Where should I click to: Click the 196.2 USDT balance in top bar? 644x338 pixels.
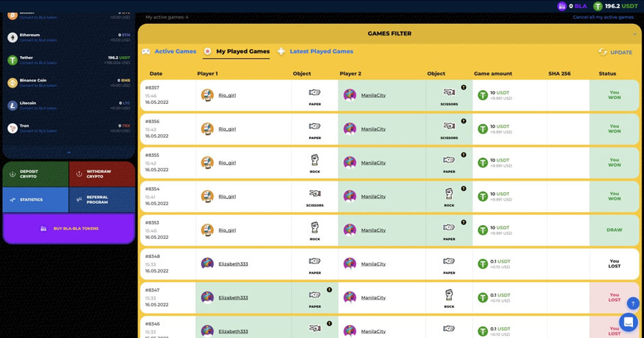pyautogui.click(x=621, y=6)
